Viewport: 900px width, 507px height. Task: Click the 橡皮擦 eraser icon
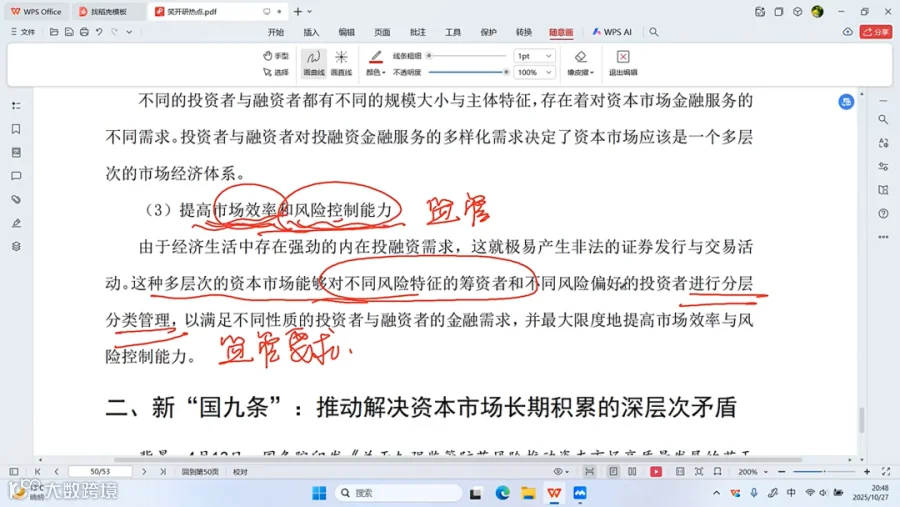pyautogui.click(x=580, y=57)
